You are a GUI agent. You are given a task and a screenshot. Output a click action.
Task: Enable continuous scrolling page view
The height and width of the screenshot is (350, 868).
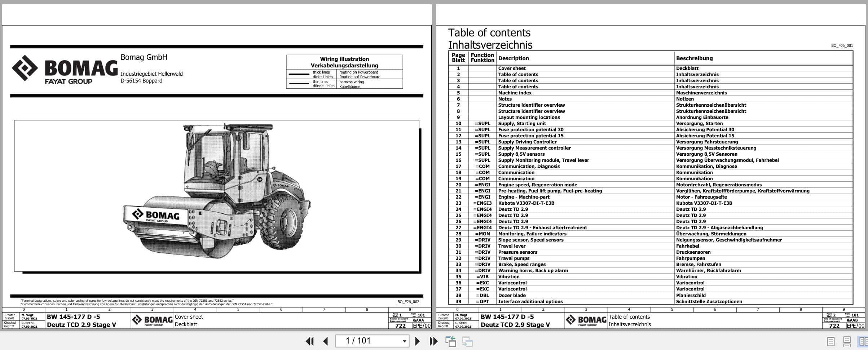point(847,341)
